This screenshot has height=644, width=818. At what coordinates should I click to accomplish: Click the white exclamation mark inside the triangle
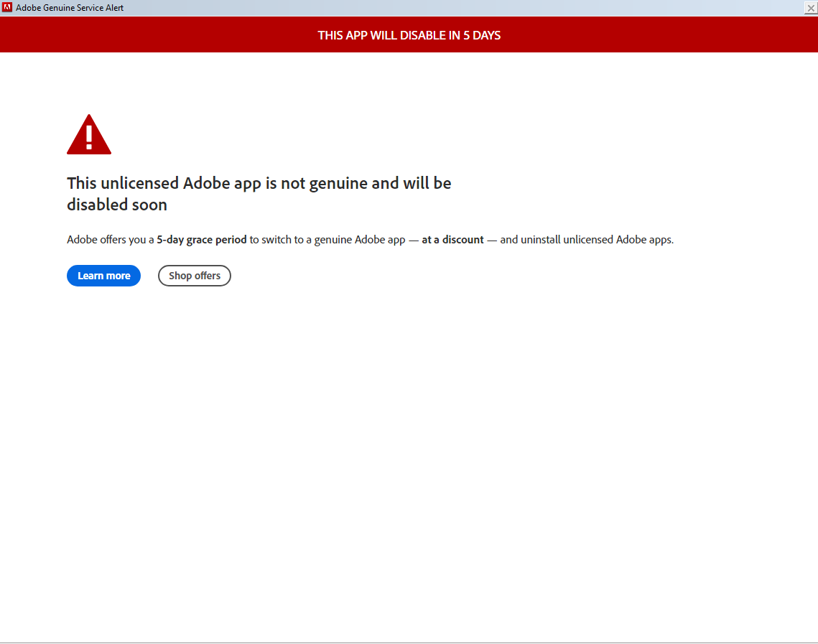click(x=89, y=136)
